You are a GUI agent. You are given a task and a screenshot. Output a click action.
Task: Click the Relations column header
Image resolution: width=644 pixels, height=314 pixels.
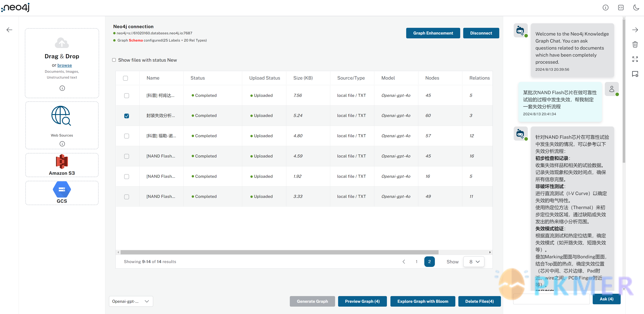coord(479,78)
